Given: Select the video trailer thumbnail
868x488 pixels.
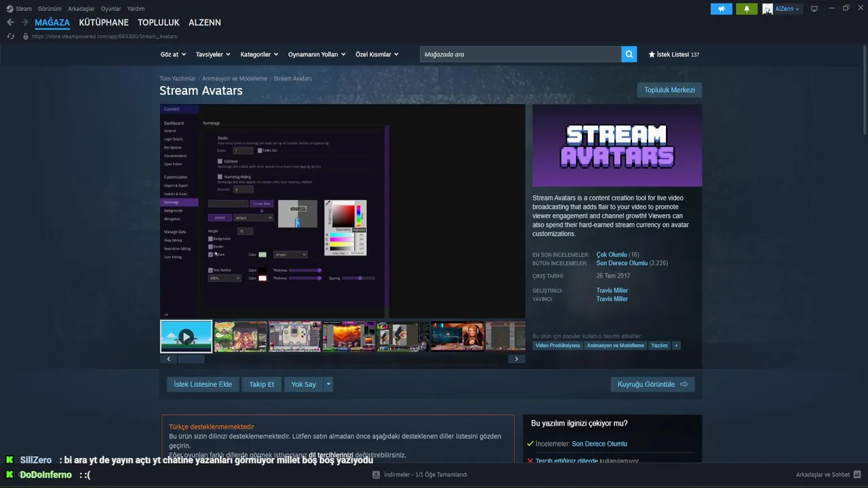Looking at the screenshot, I should click(x=186, y=336).
